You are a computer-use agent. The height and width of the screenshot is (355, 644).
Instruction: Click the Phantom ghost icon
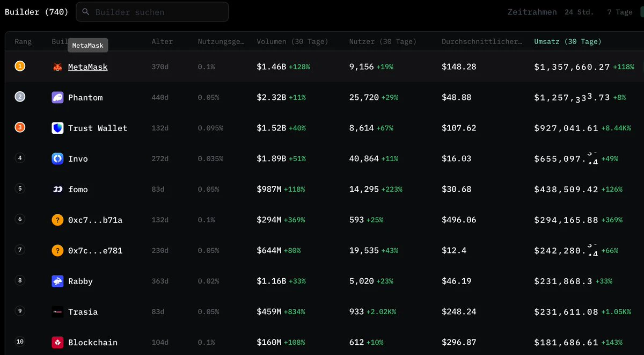point(57,97)
